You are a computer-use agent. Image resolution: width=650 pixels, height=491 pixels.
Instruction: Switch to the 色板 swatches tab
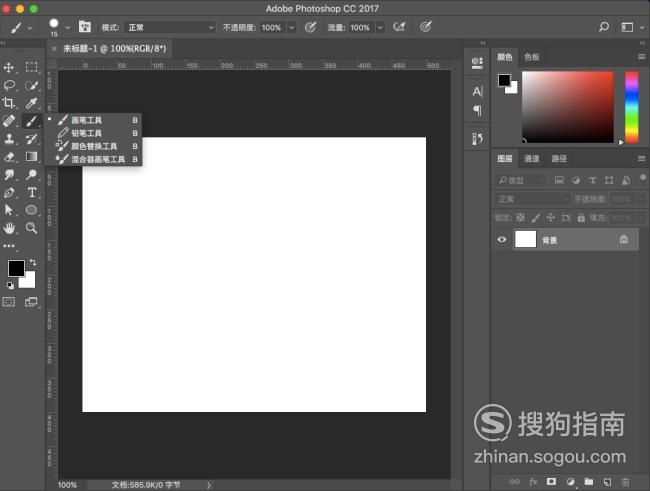click(x=531, y=57)
